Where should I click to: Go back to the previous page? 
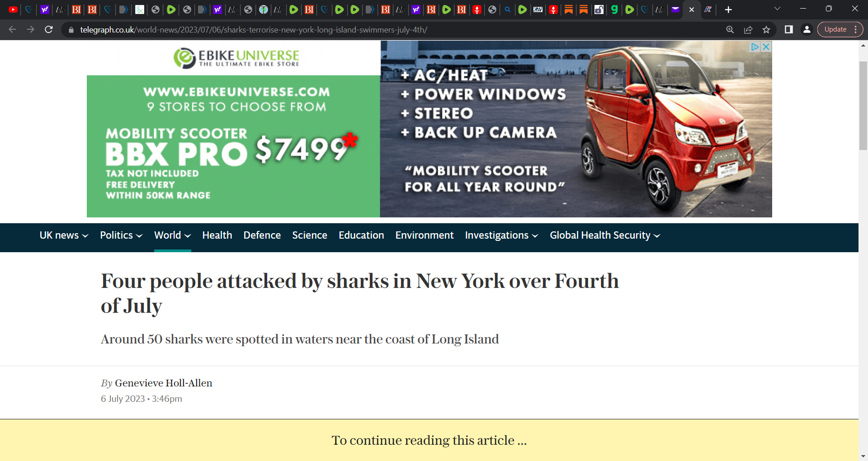click(13, 29)
